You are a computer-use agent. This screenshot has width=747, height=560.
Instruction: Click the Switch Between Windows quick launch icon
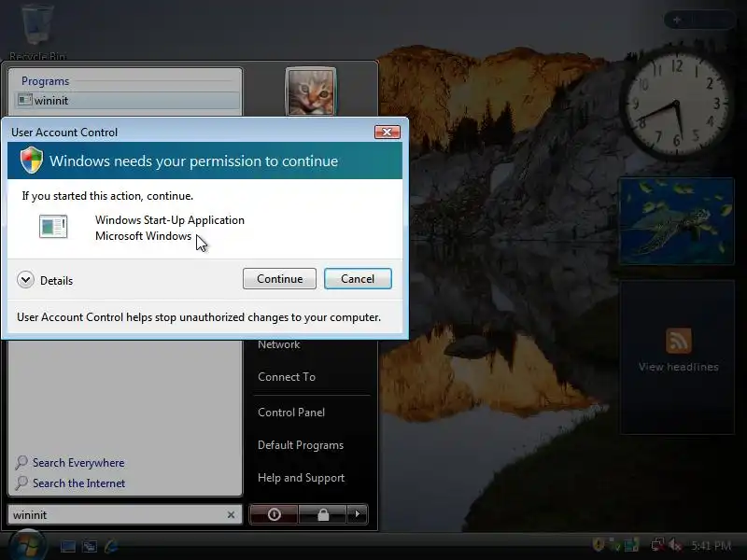coord(90,546)
